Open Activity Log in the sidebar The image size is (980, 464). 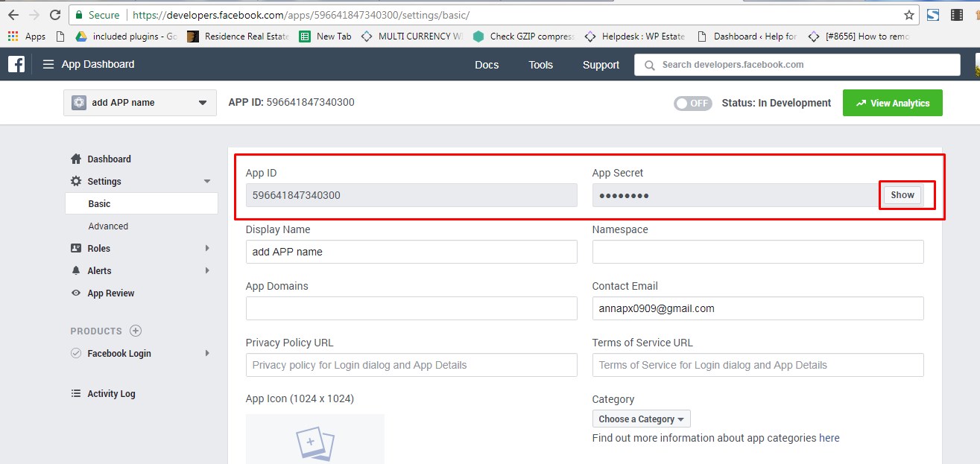[x=111, y=393]
